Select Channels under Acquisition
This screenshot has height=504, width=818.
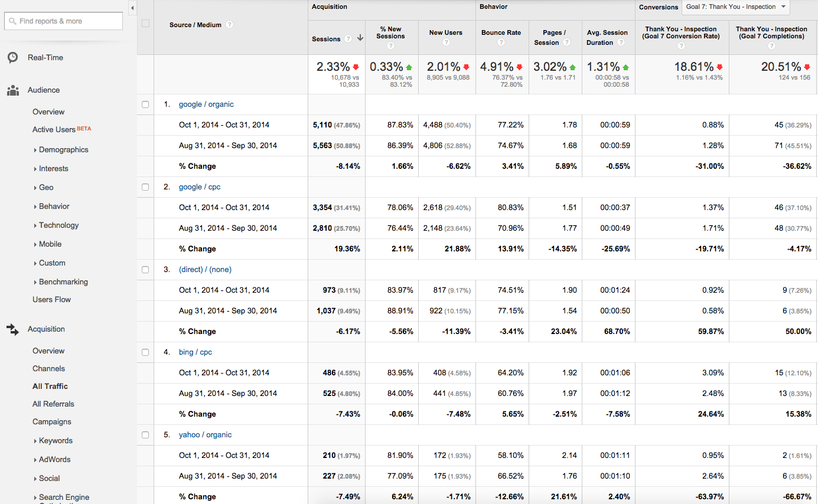tap(48, 369)
